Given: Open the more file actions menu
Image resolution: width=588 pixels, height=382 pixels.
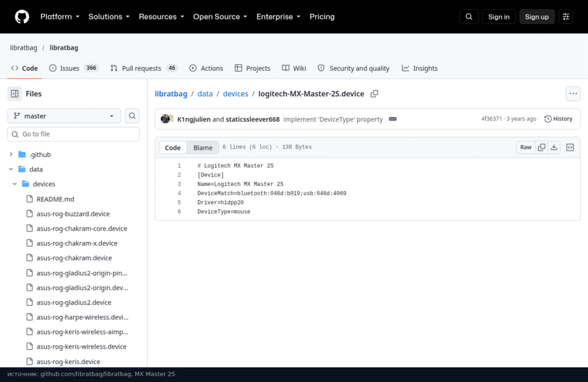Looking at the screenshot, I should tap(573, 93).
